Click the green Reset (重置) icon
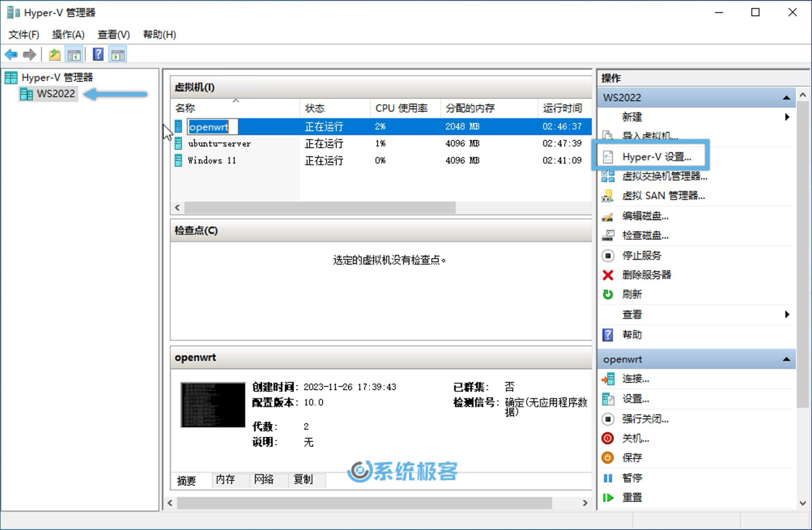812x530 pixels. [607, 498]
